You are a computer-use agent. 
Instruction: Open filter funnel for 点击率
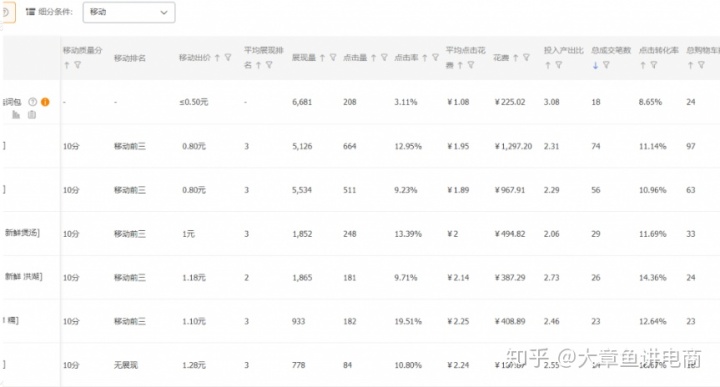click(x=435, y=58)
